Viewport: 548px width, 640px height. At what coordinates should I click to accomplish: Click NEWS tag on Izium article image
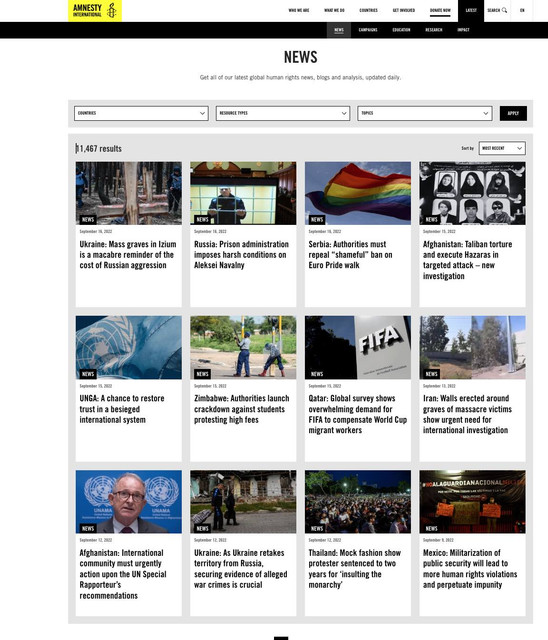pyautogui.click(x=88, y=220)
